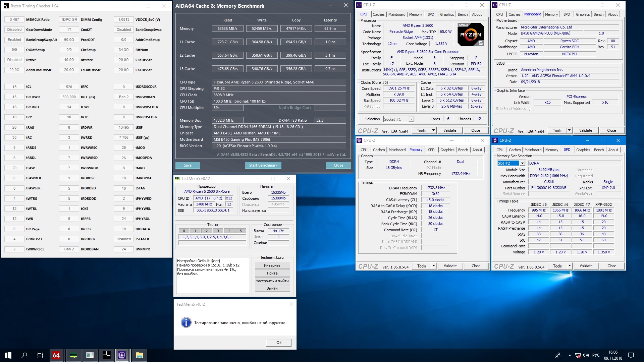Click the TestMem5 RAM taskbar icon
The height and width of the screenshot is (362, 644).
(x=73, y=355)
